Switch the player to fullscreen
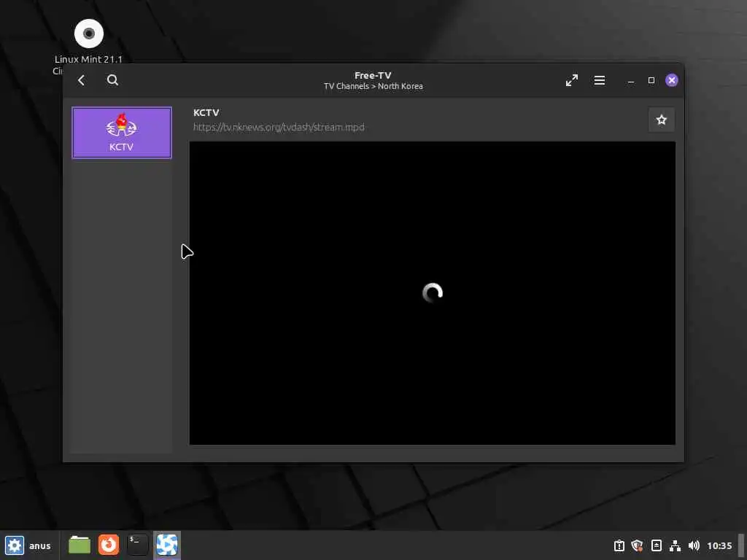The height and width of the screenshot is (560, 747). pyautogui.click(x=572, y=80)
